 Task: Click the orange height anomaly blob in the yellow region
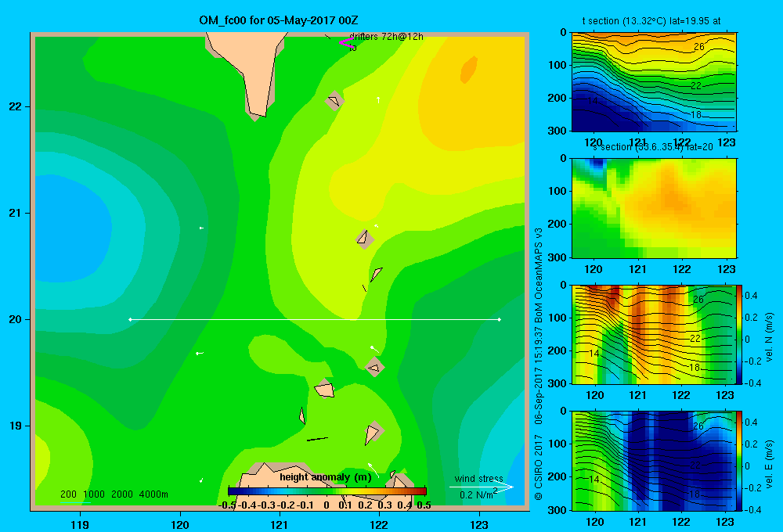coord(468,70)
